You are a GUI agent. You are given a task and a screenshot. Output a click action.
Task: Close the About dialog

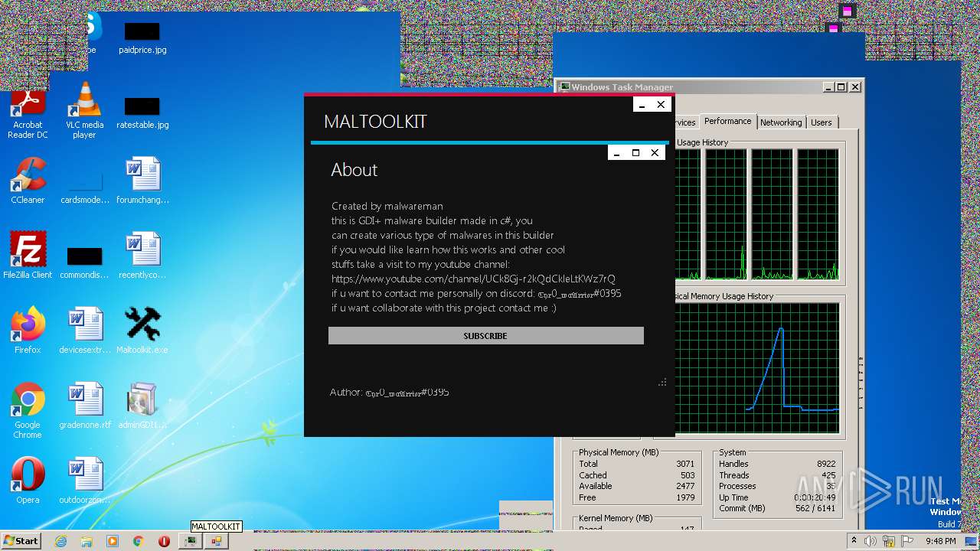pos(655,153)
